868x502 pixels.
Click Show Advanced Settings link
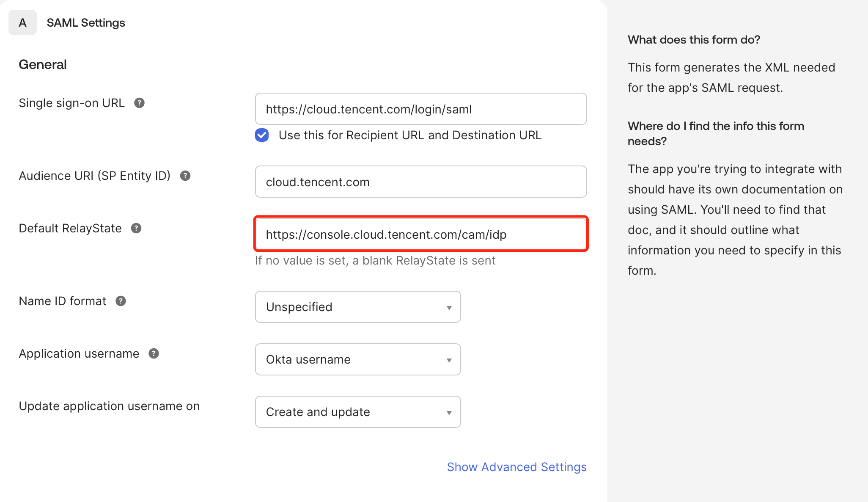tap(516, 467)
